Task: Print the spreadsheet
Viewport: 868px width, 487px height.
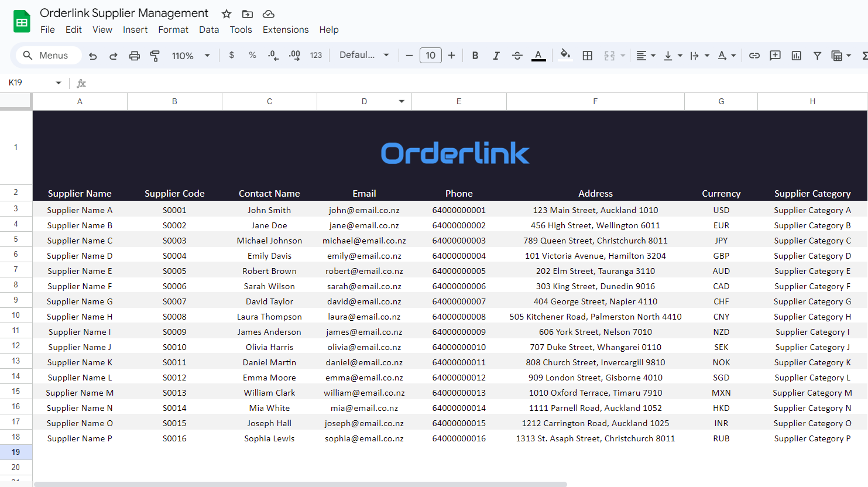Action: tap(135, 56)
